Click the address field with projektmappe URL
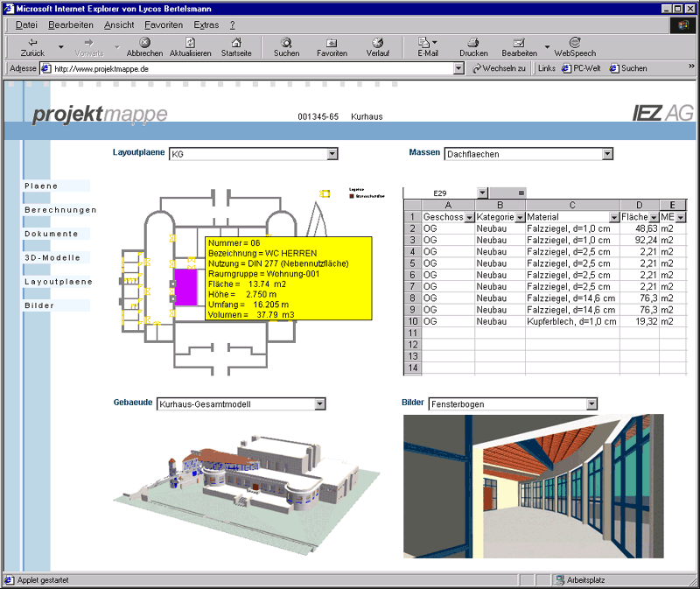This screenshot has height=589, width=700. click(x=245, y=68)
